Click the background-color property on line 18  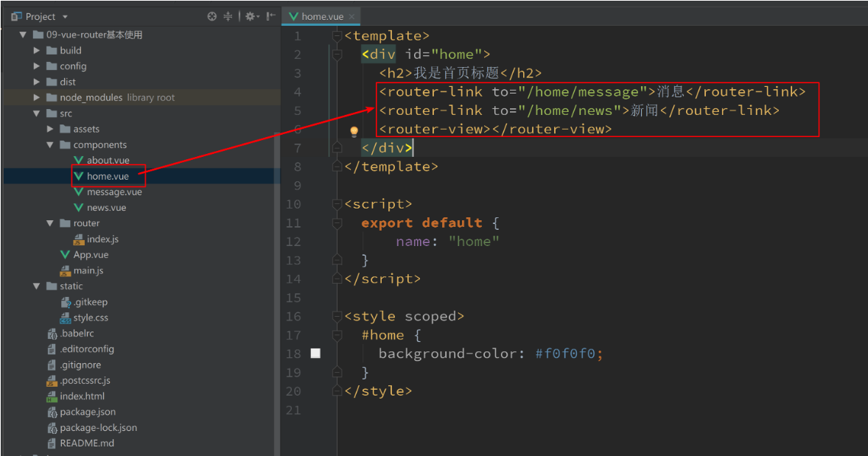[447, 354]
